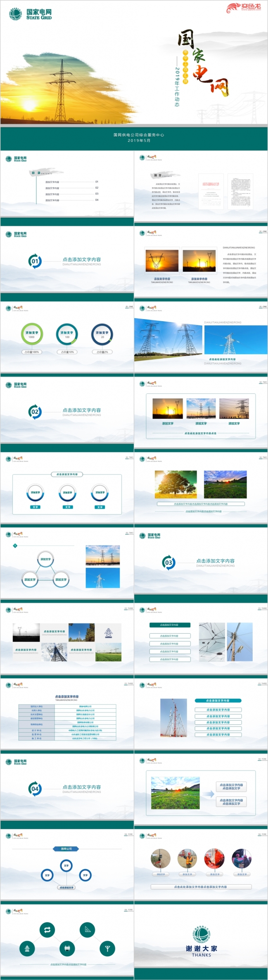268x980 pixels.
Task: Select the street lamp pole photo
Action: (240, 642)
